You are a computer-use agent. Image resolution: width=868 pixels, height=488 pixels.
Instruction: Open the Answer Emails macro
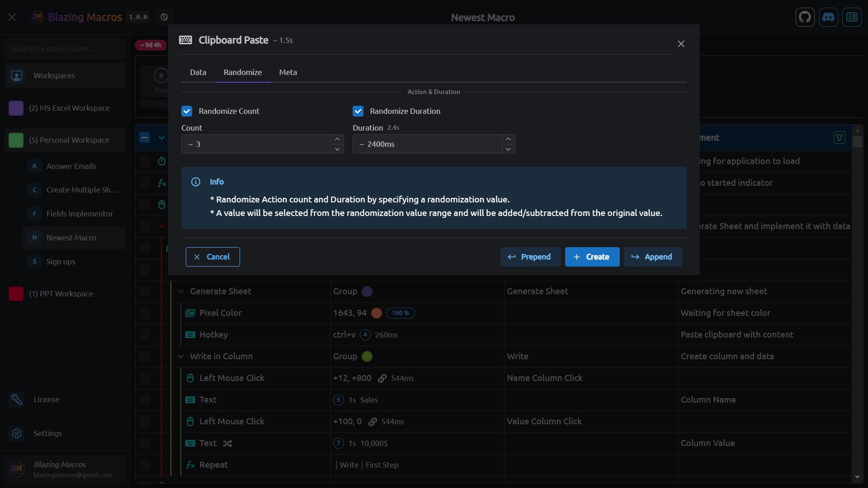pyautogui.click(x=74, y=166)
